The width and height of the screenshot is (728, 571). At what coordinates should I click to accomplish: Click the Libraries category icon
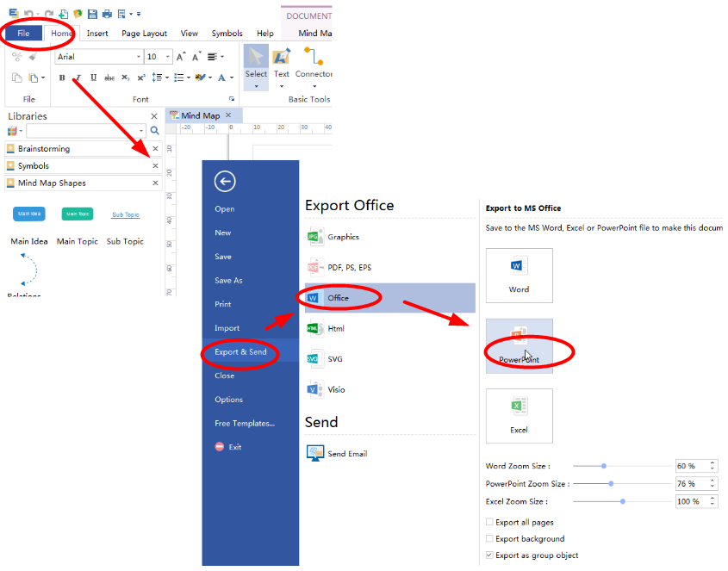[13, 131]
